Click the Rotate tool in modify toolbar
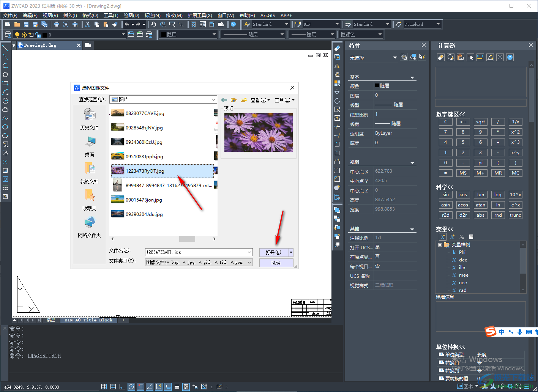The width and height of the screenshot is (538, 392). [337, 101]
